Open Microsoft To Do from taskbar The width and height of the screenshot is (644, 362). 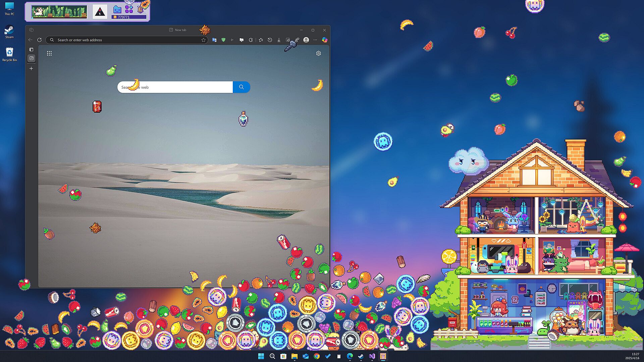click(x=328, y=356)
